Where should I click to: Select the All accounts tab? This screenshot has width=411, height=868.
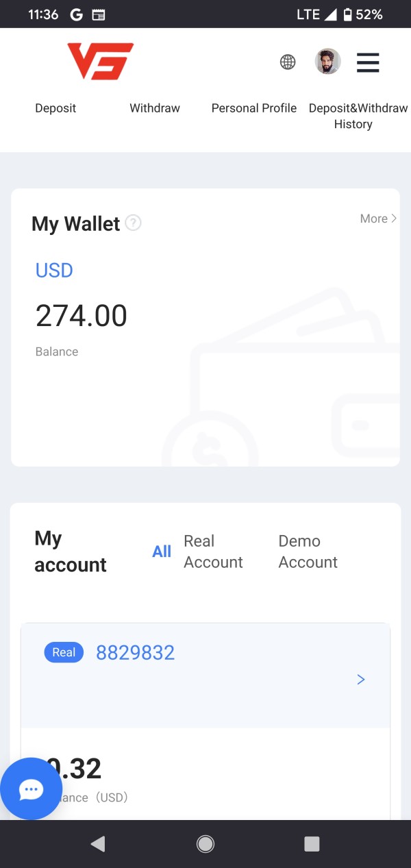pyautogui.click(x=162, y=551)
